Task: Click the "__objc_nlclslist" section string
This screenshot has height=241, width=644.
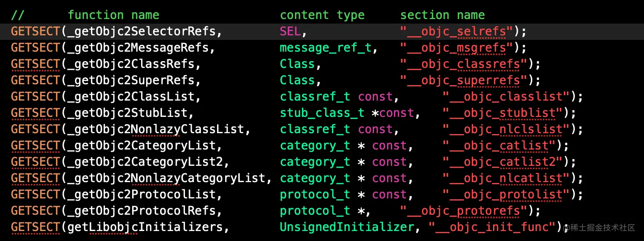Action: 506,129
